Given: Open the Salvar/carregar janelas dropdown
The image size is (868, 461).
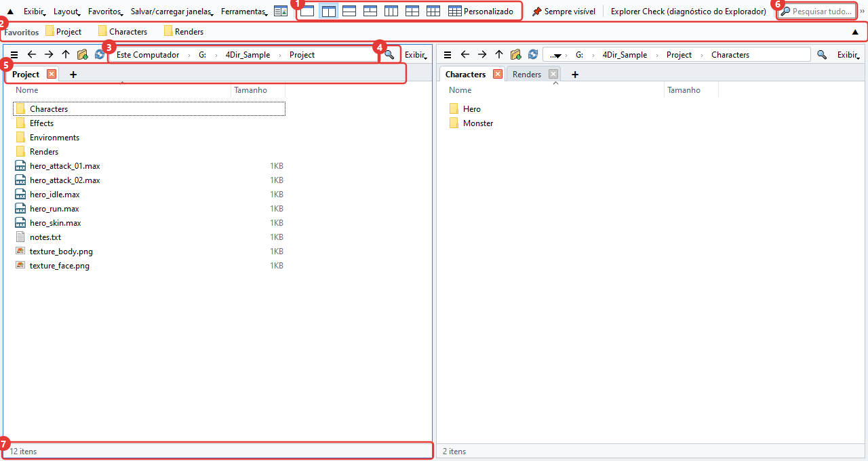Looking at the screenshot, I should pyautogui.click(x=172, y=12).
